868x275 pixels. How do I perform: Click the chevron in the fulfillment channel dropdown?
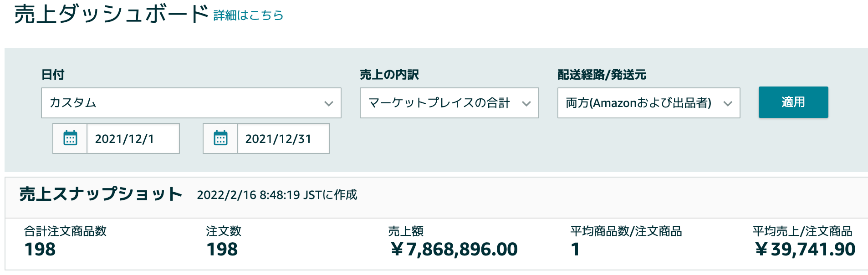[728, 104]
